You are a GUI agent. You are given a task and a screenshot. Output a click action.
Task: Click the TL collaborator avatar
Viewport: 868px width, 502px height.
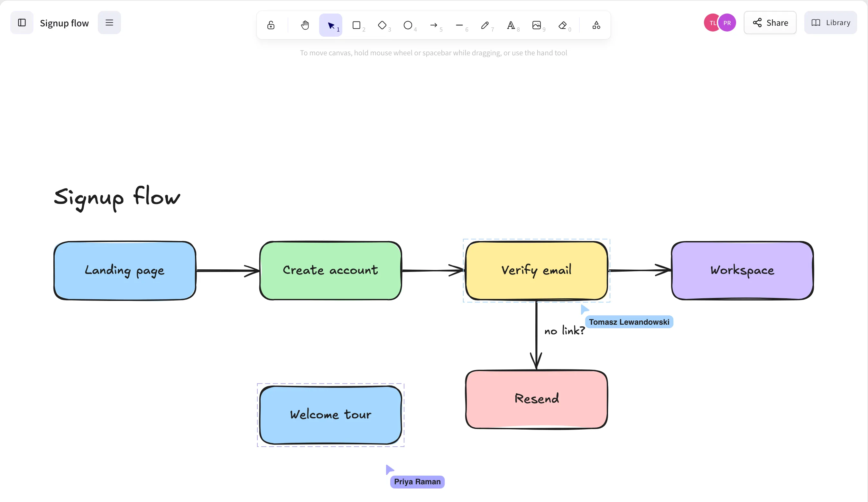(711, 23)
